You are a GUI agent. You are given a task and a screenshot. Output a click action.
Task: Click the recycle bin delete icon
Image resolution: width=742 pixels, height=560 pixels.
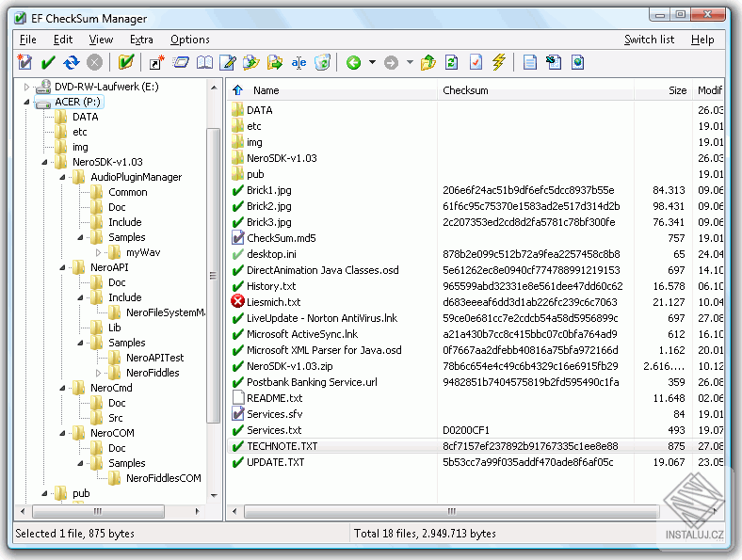click(322, 62)
